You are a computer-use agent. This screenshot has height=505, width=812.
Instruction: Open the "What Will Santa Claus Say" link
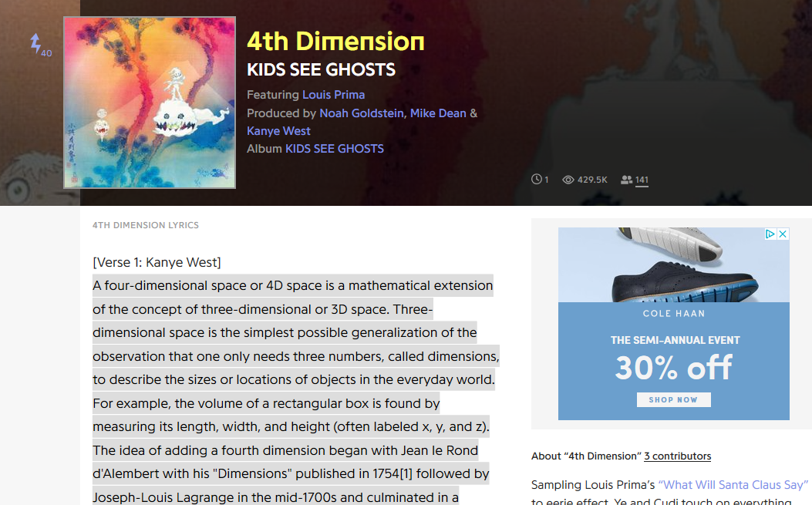click(733, 484)
